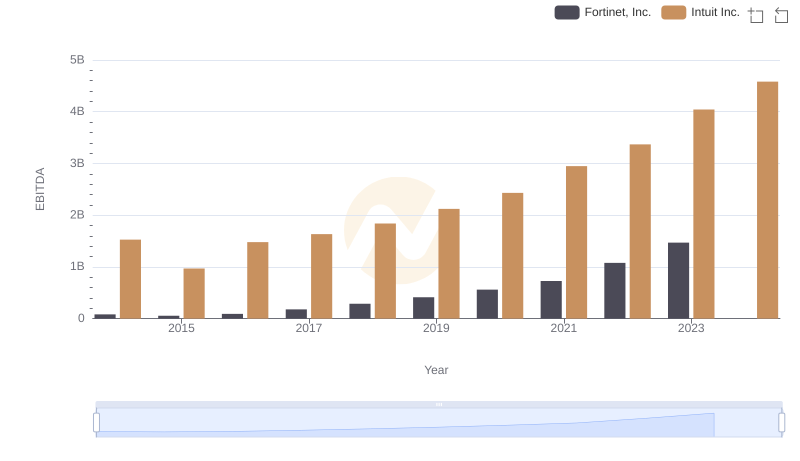Click the Year axis title
The height and width of the screenshot is (461, 800).
tap(436, 370)
